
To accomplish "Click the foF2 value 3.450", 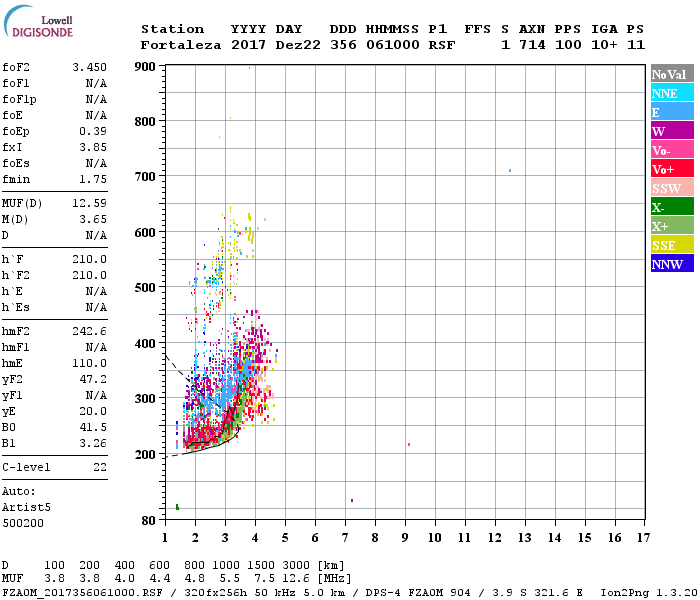I will pos(90,67).
